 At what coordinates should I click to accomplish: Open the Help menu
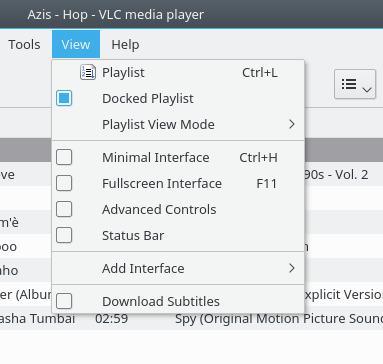(x=125, y=44)
